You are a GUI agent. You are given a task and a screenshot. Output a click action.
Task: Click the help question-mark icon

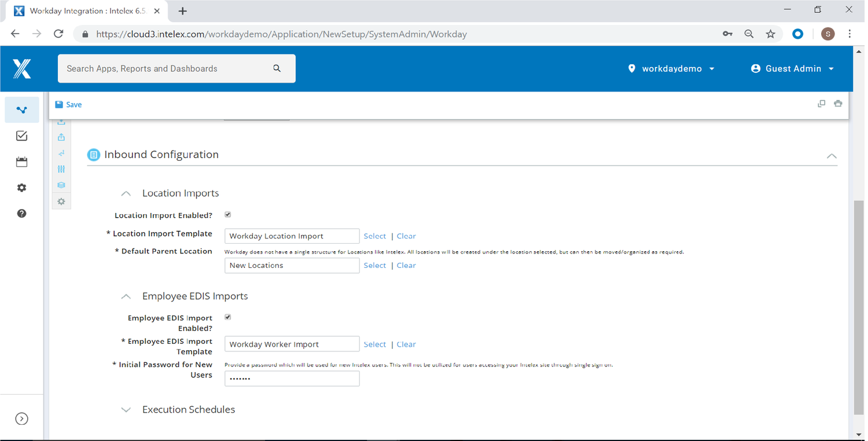pyautogui.click(x=21, y=213)
